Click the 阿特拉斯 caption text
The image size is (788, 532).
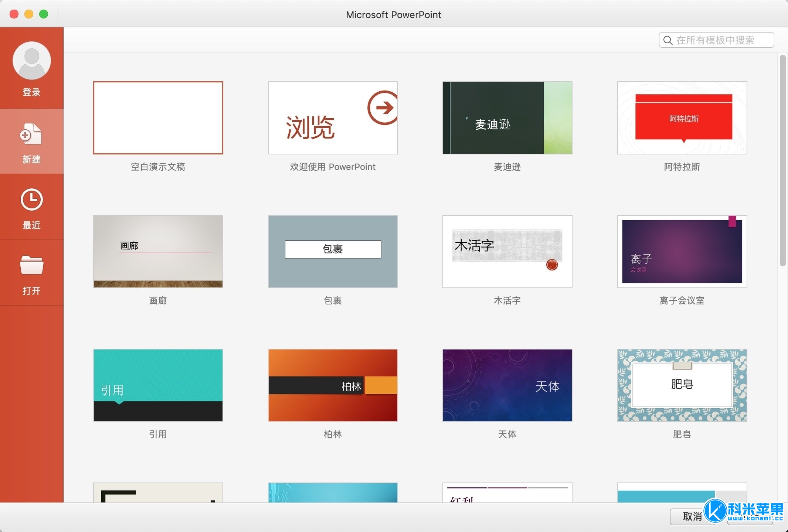682,167
